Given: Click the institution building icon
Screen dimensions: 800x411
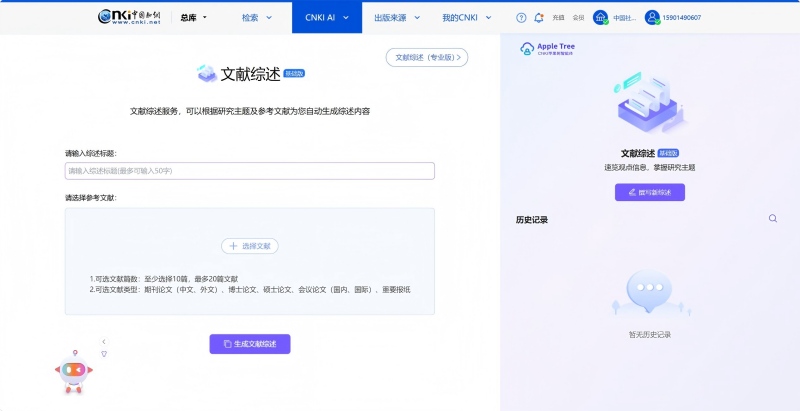Looking at the screenshot, I should click(600, 18).
